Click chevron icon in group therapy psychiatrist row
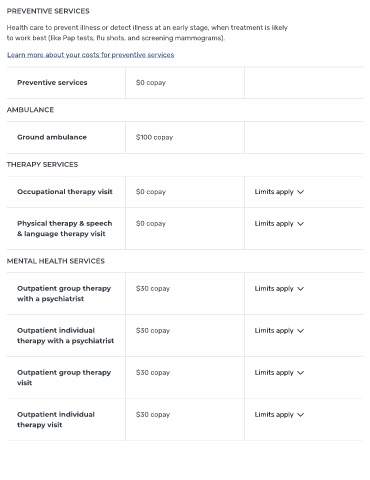The width and height of the screenshot is (370, 480). click(301, 289)
